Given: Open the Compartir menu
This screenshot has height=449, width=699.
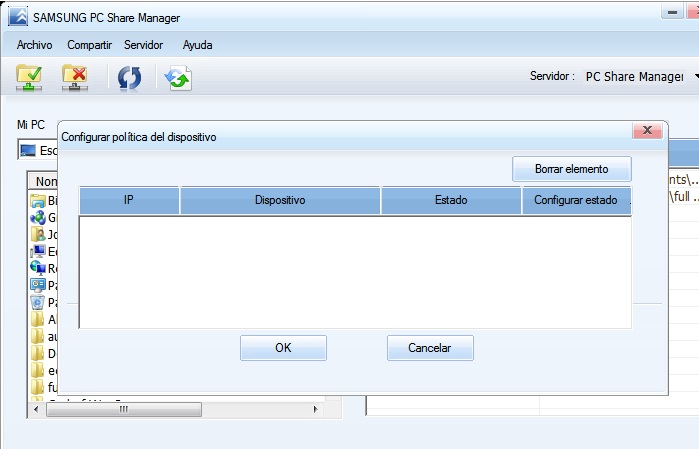Looking at the screenshot, I should [x=89, y=45].
